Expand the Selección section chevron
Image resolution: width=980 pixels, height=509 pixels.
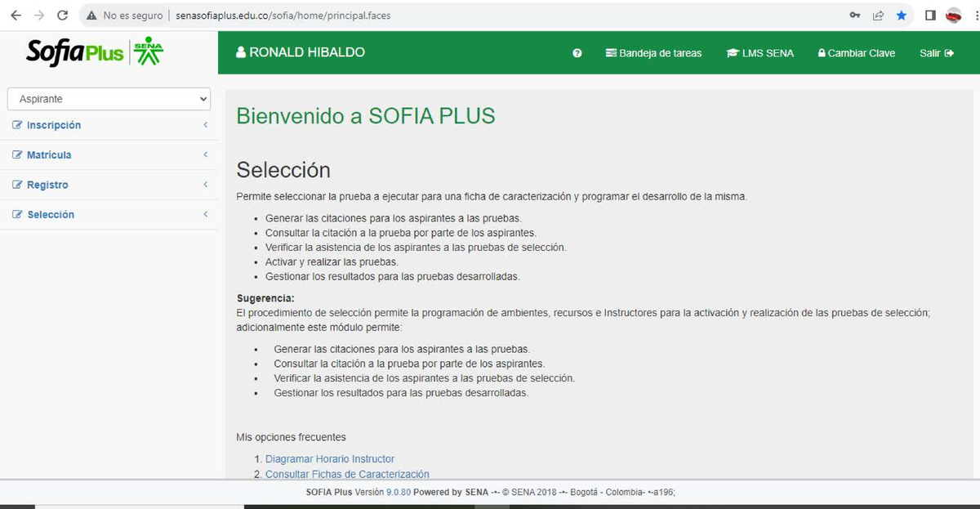click(x=205, y=214)
